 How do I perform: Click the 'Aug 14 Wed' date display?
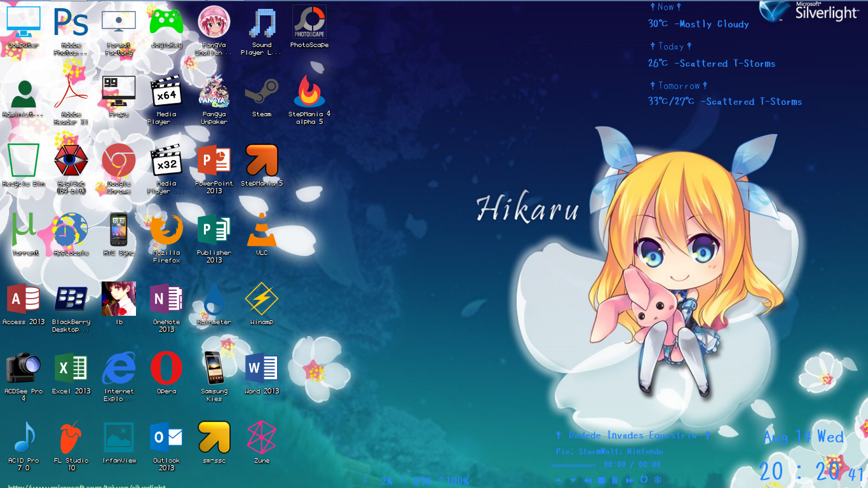[x=804, y=437]
